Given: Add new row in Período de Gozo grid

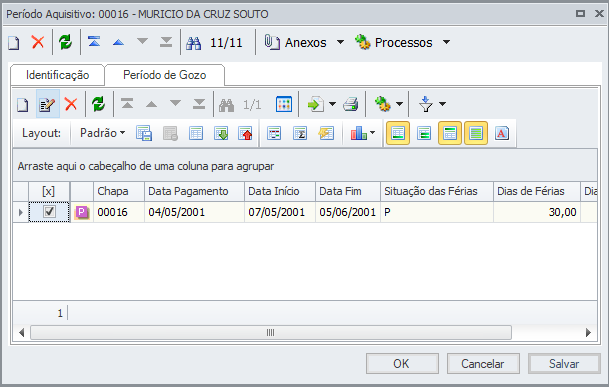Looking at the screenshot, I should 23,105.
